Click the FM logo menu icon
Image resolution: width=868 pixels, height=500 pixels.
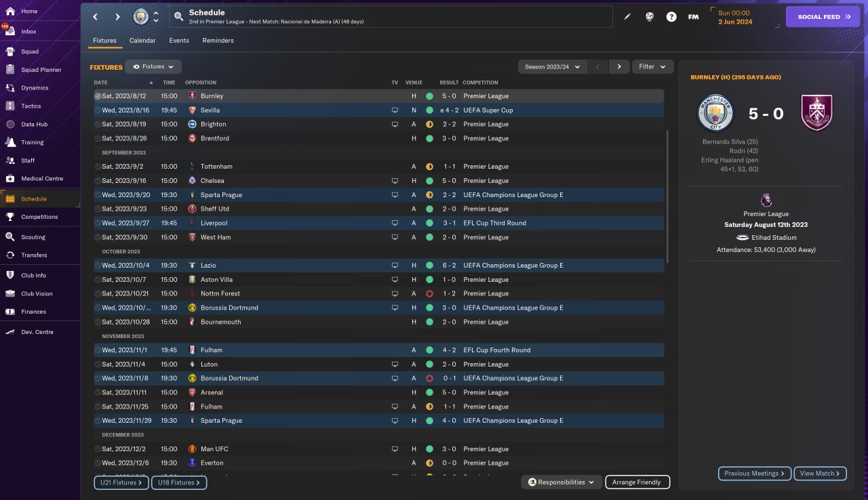pyautogui.click(x=693, y=17)
